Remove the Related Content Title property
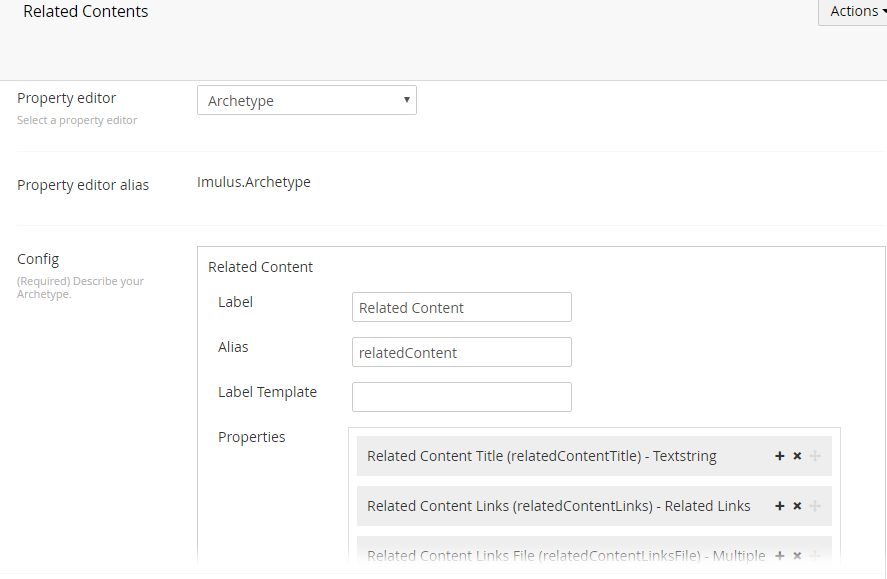 pos(797,456)
